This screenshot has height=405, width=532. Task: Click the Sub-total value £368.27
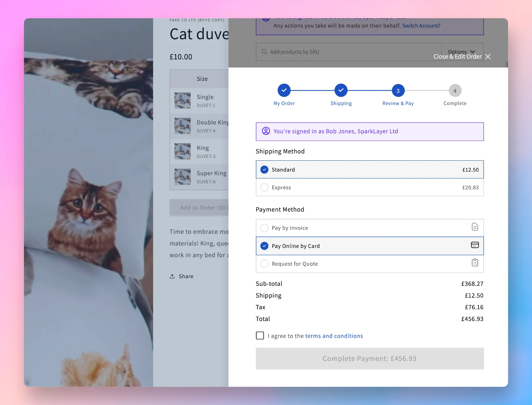click(472, 284)
